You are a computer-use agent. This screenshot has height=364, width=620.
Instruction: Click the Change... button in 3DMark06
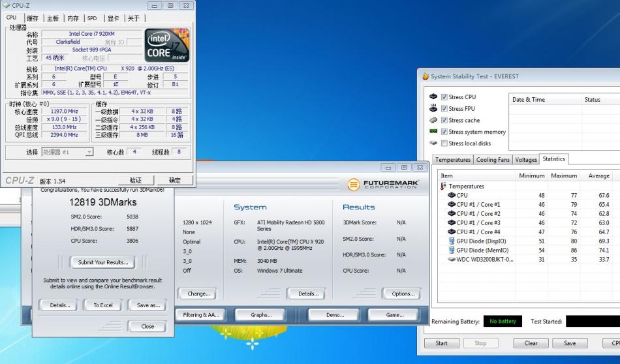[x=198, y=294]
